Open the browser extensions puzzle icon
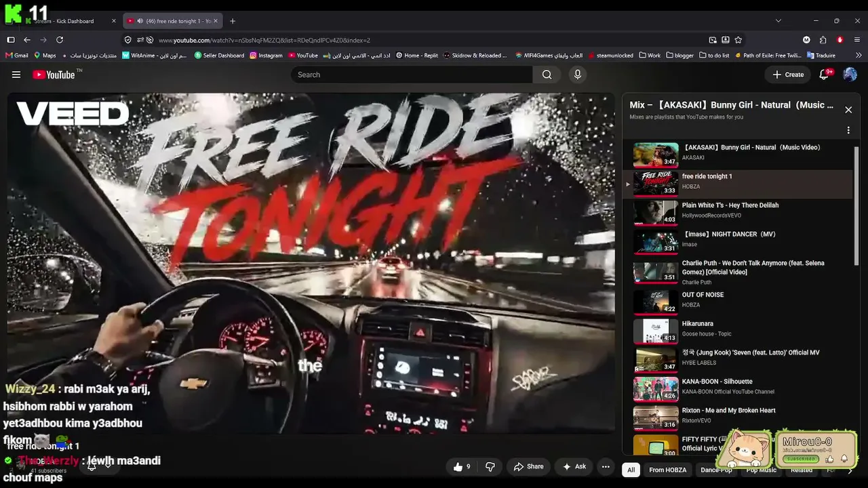The width and height of the screenshot is (868, 488). coord(823,40)
